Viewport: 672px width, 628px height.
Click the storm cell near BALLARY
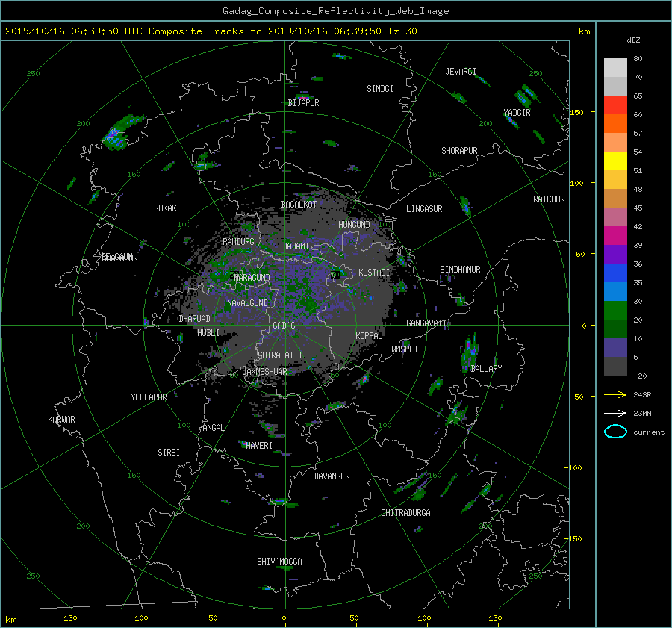pos(468,352)
